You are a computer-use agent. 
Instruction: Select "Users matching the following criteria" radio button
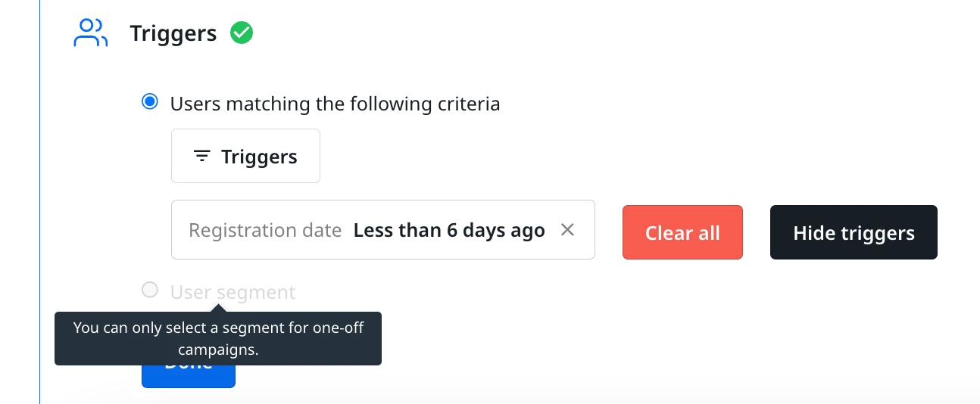150,102
